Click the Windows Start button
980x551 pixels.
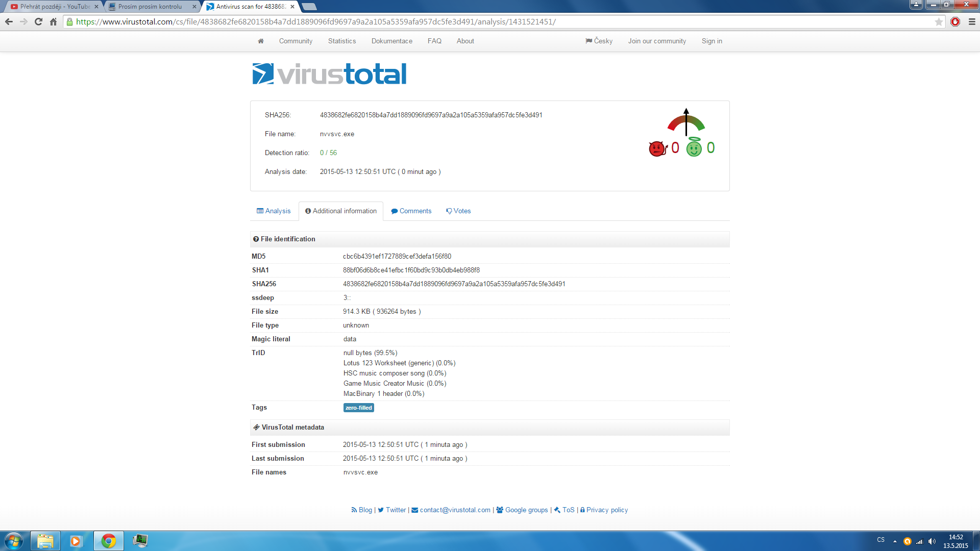point(14,541)
